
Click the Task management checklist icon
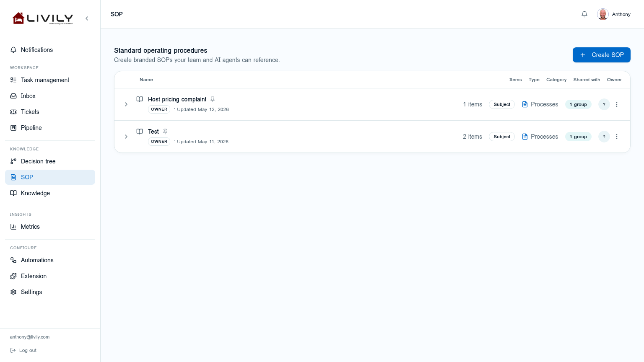coord(13,80)
